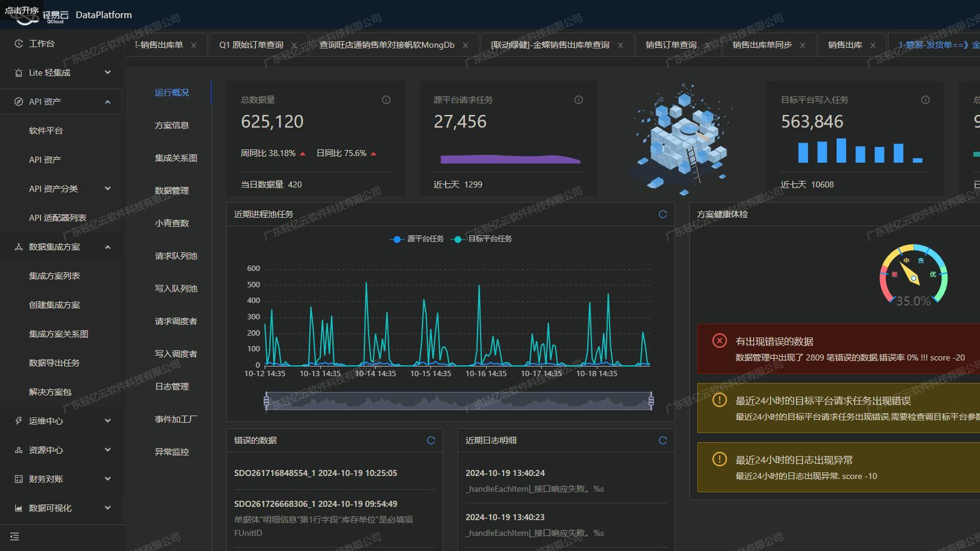Open the 工作台 workbench icon

pos(19,44)
